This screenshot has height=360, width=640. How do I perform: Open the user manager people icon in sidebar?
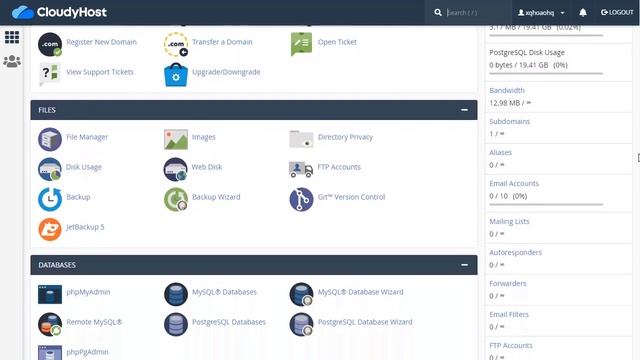[x=12, y=61]
